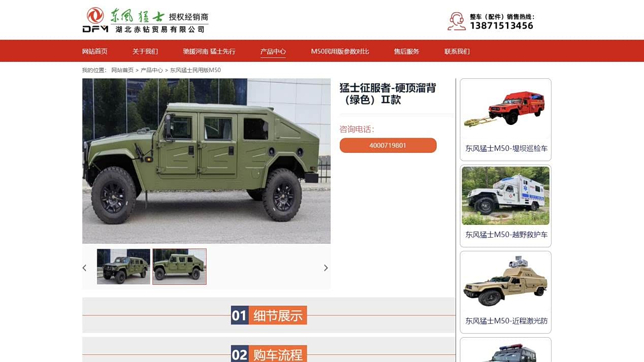Click the Dongfeng DFM logo icon

(95, 20)
